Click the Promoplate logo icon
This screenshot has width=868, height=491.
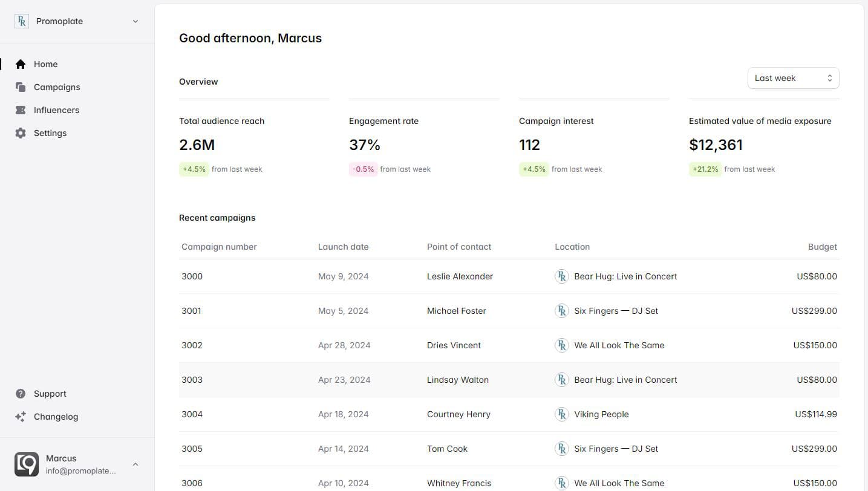(x=22, y=21)
